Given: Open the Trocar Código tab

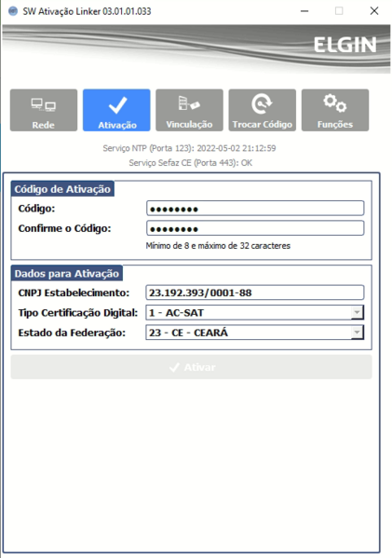Looking at the screenshot, I should tap(263, 110).
